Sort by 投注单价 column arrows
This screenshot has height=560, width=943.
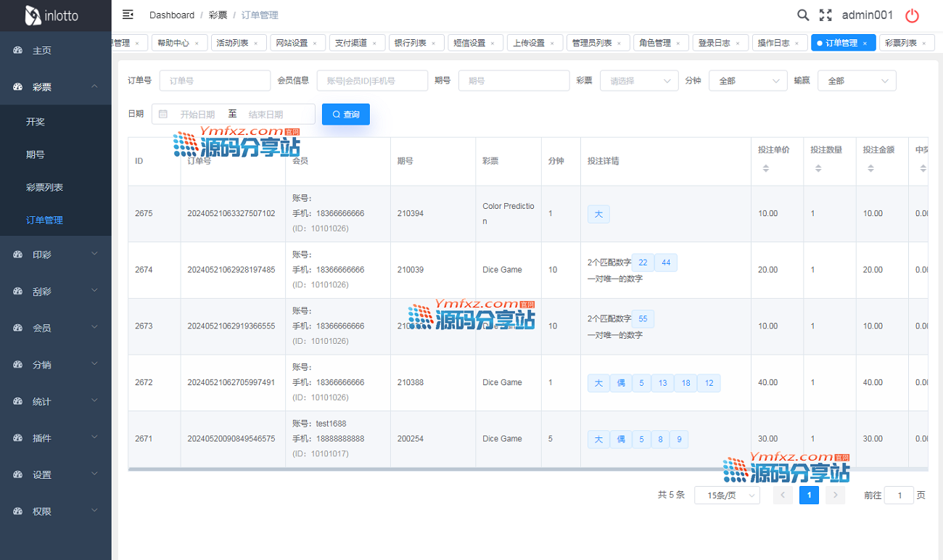pos(766,168)
